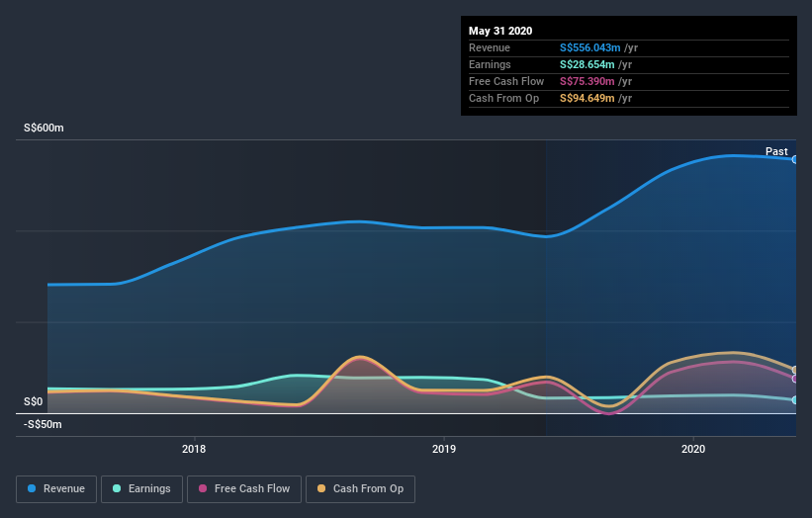812x518 pixels.
Task: Toggle the Cash From Op legend button
Action: click(x=360, y=489)
